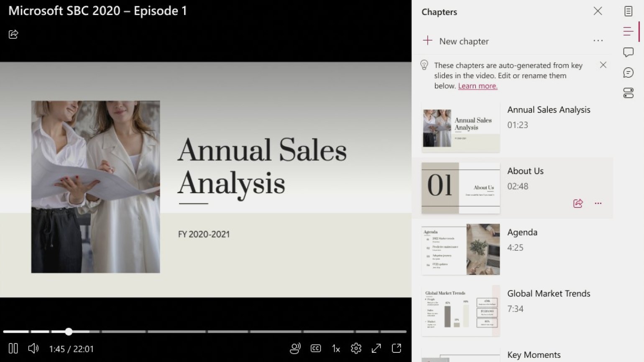Open video settings gear
Image resolution: width=644 pixels, height=362 pixels.
click(356, 348)
